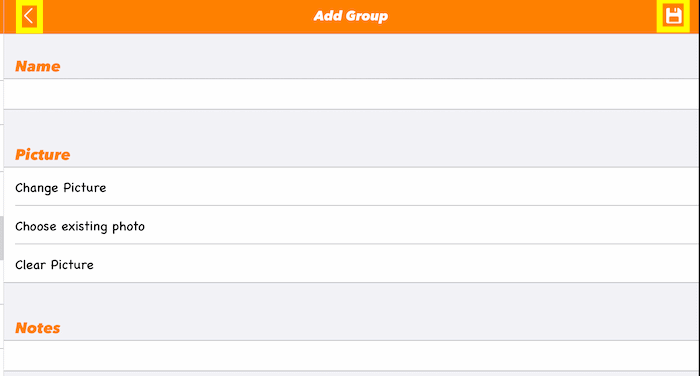700x376 pixels.
Task: Place the cursor in the group name box
Action: (351, 94)
